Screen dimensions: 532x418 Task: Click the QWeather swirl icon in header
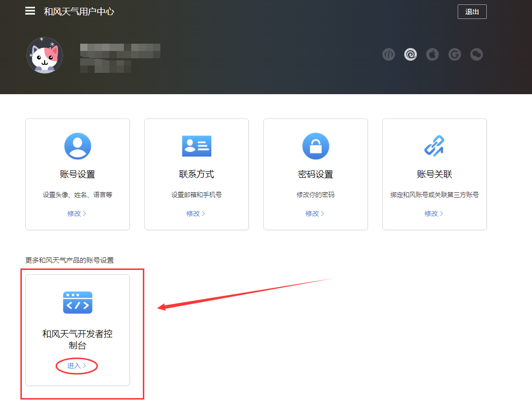pyautogui.click(x=411, y=54)
